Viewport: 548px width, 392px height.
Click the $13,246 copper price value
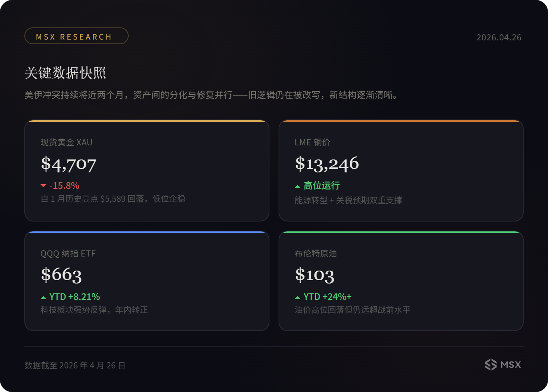click(x=327, y=164)
